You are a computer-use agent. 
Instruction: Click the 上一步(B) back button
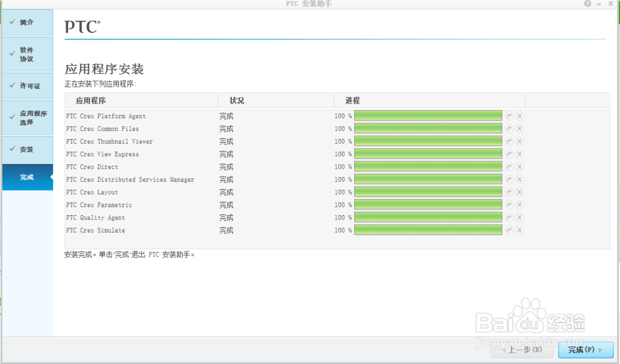click(523, 350)
